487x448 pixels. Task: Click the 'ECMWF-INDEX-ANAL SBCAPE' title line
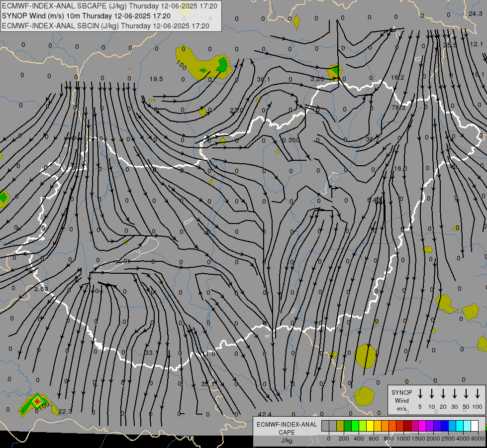point(109,6)
